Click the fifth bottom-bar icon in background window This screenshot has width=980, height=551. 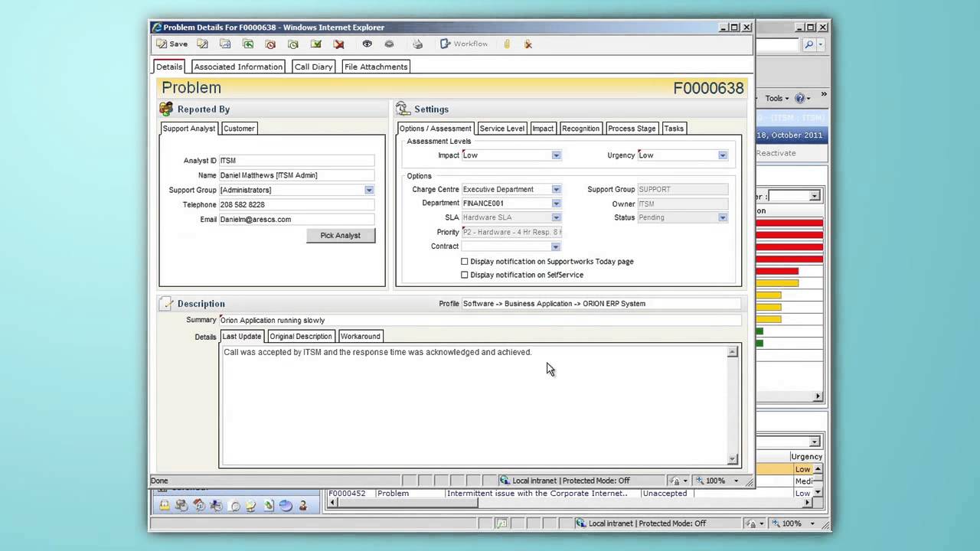pyautogui.click(x=234, y=505)
